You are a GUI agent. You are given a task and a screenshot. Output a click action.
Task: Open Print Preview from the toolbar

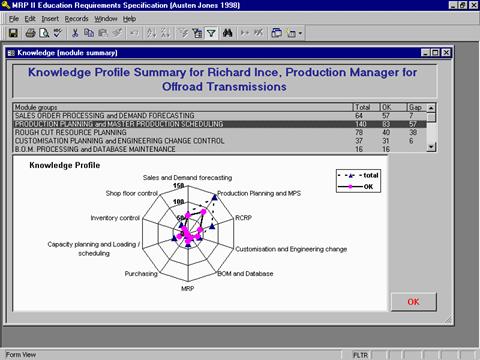44,33
